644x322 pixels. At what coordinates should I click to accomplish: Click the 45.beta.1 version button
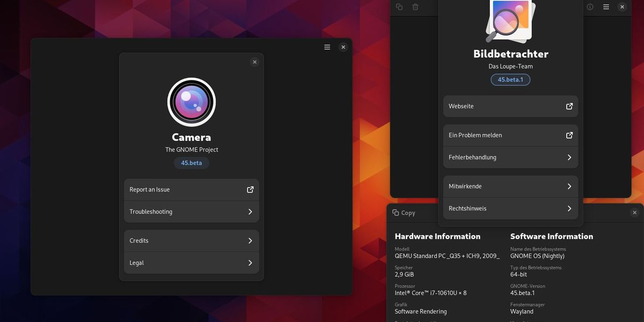[510, 79]
